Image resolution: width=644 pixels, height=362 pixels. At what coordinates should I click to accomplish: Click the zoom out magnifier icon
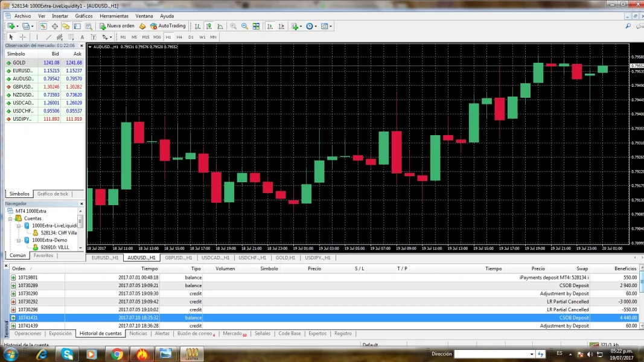244,27
